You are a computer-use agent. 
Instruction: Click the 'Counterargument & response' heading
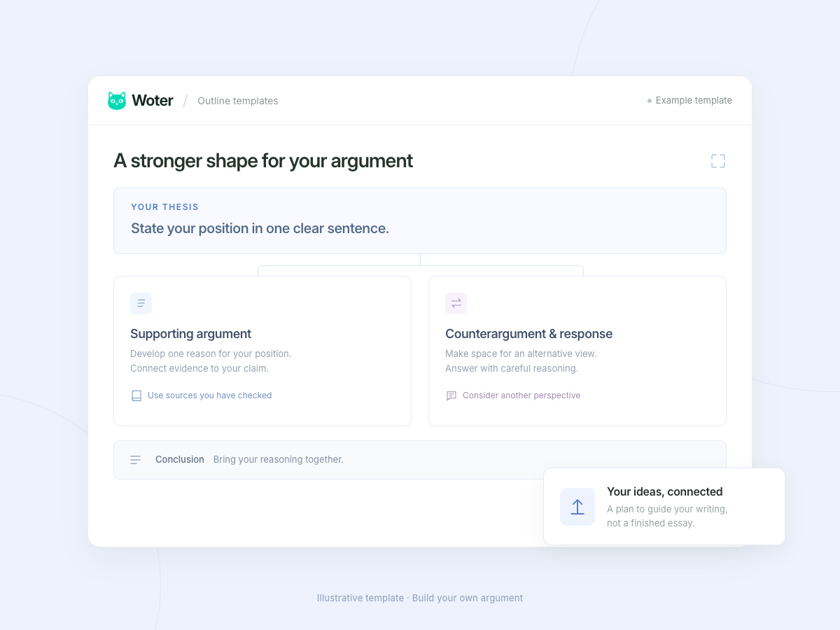click(x=528, y=334)
